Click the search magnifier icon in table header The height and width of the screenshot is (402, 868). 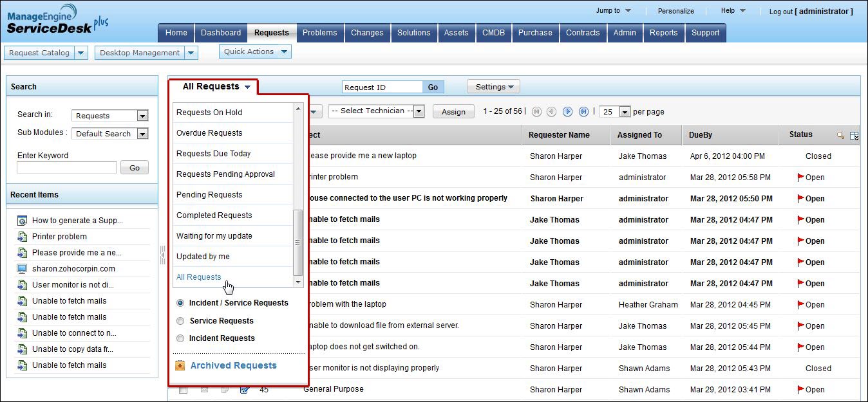(840, 135)
